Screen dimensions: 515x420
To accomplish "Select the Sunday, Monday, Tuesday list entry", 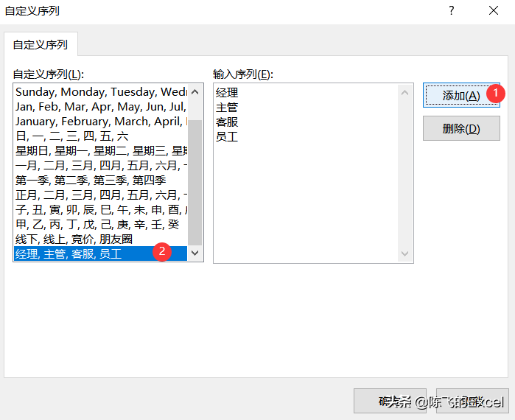I will click(x=100, y=92).
